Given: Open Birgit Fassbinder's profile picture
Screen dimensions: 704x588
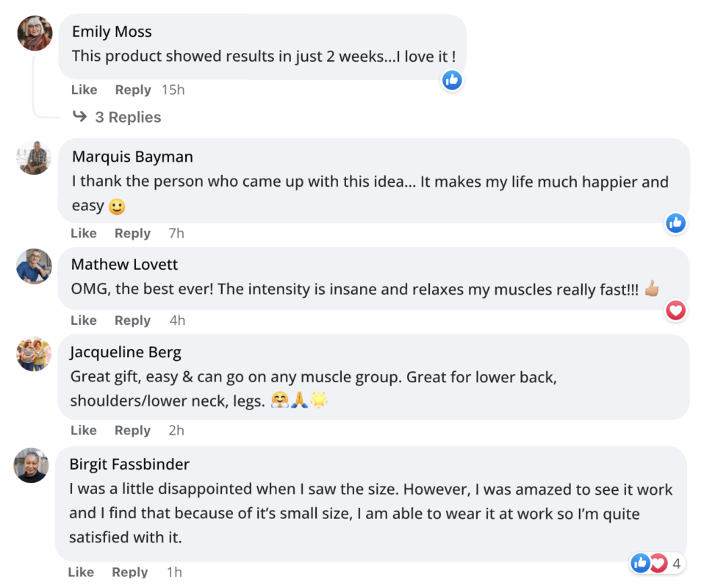Looking at the screenshot, I should (x=32, y=465).
